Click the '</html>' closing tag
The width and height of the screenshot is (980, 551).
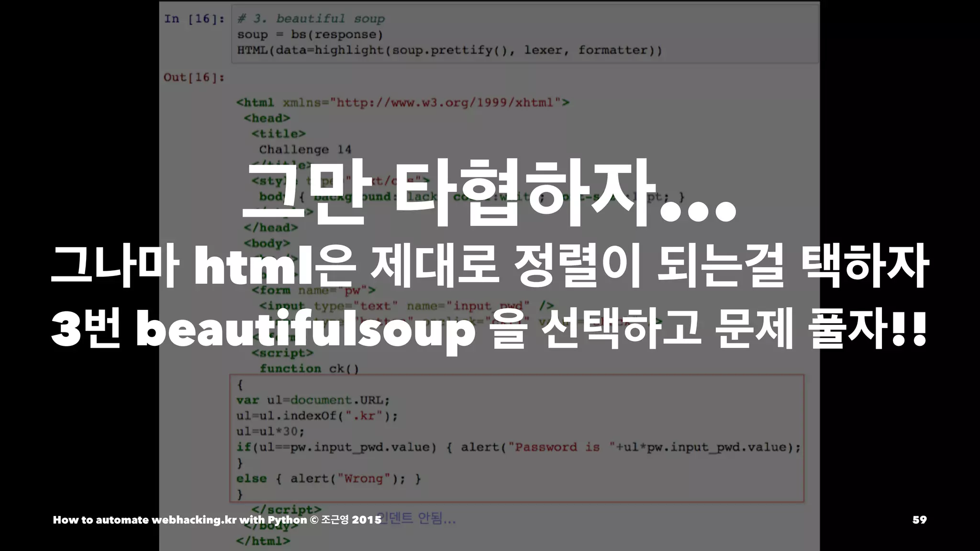[263, 541]
